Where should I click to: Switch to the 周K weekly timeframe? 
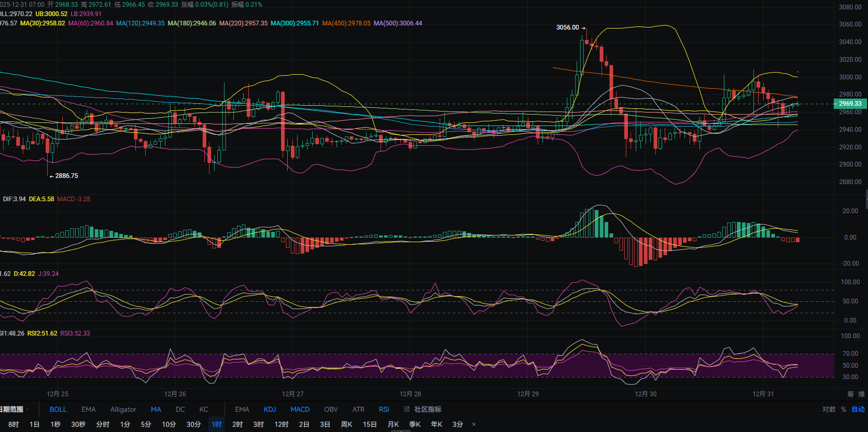point(346,424)
